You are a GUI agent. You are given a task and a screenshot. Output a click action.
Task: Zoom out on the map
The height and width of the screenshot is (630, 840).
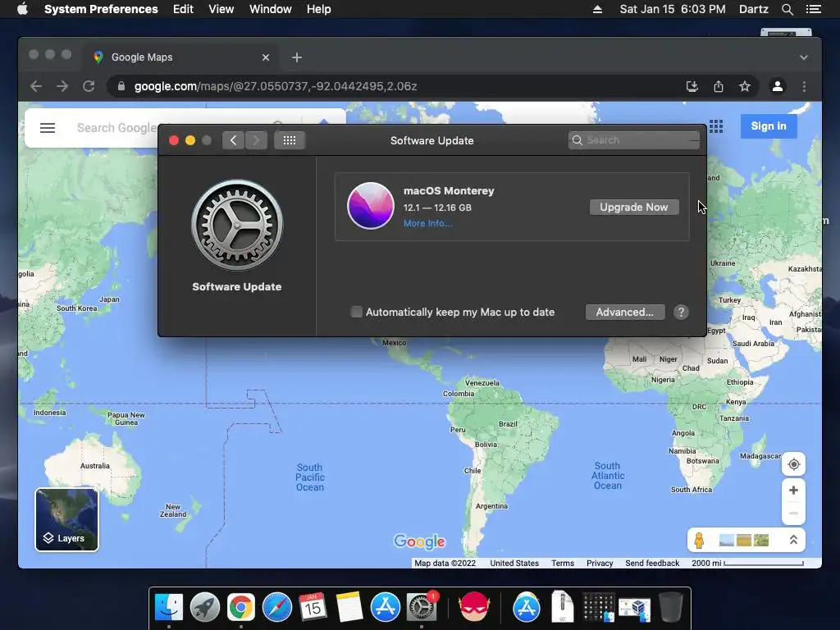[794, 514]
